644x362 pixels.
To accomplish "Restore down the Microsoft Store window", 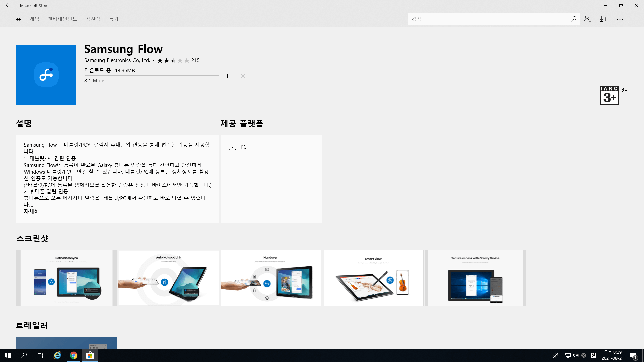I will [621, 5].
